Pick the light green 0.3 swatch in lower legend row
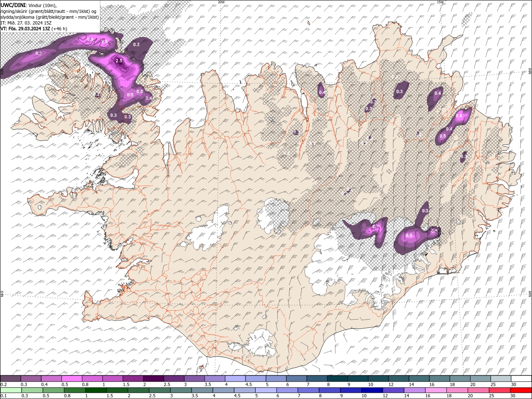532x399 pixels. (32, 390)
